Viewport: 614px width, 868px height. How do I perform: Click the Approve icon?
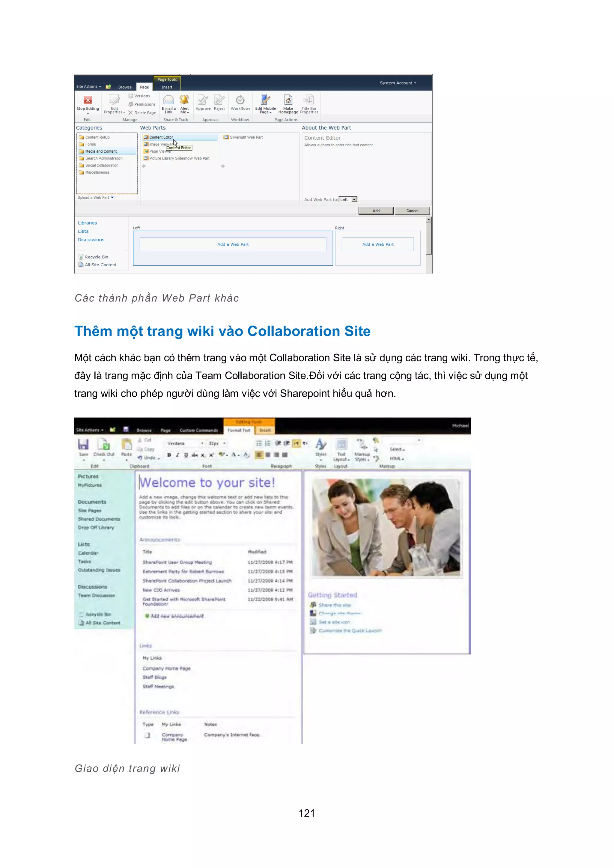(203, 100)
